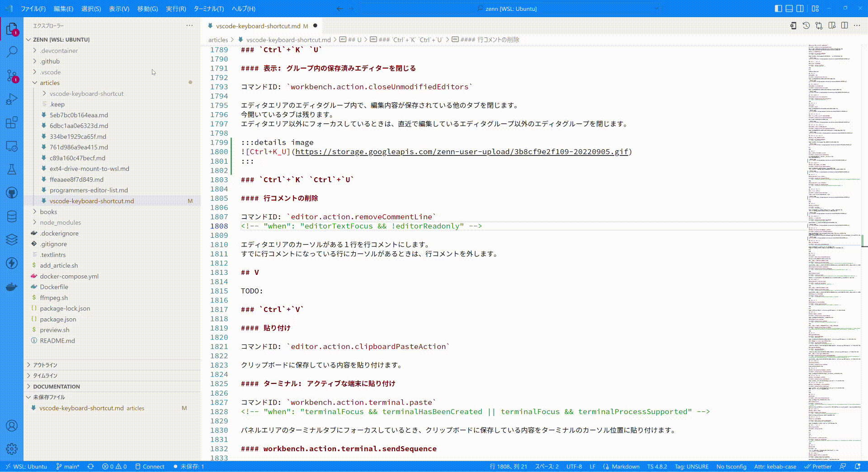The image size is (868, 472).
Task: Open the Docker whale icon in activity bar
Action: pyautogui.click(x=12, y=287)
